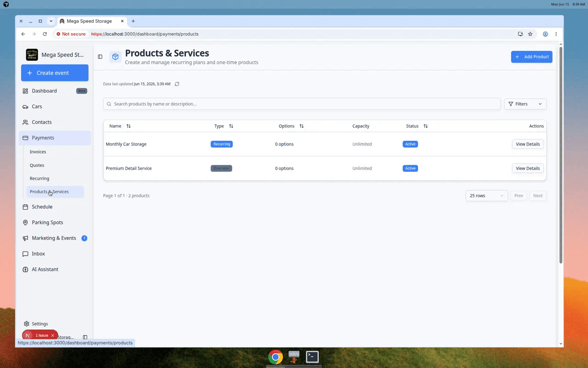The image size is (588, 368).
Task: Open the tab search dropdown arrow
Action: point(51,21)
